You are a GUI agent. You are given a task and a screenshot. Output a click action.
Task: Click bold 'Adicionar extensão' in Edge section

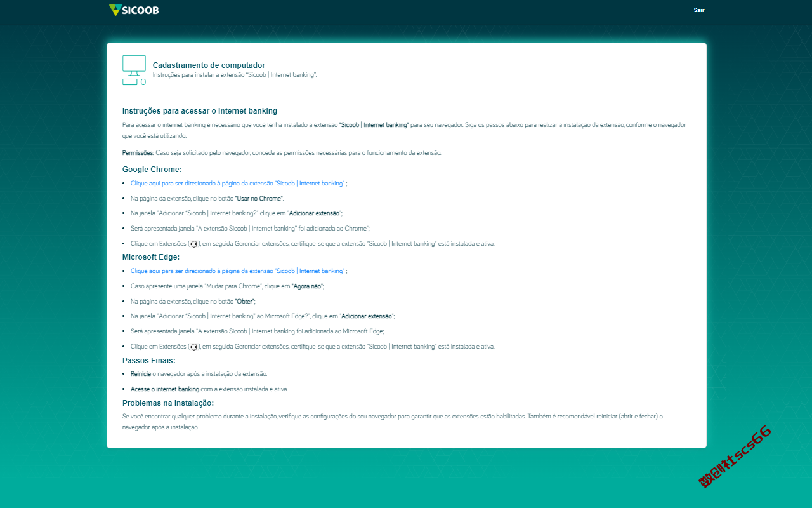click(x=367, y=316)
